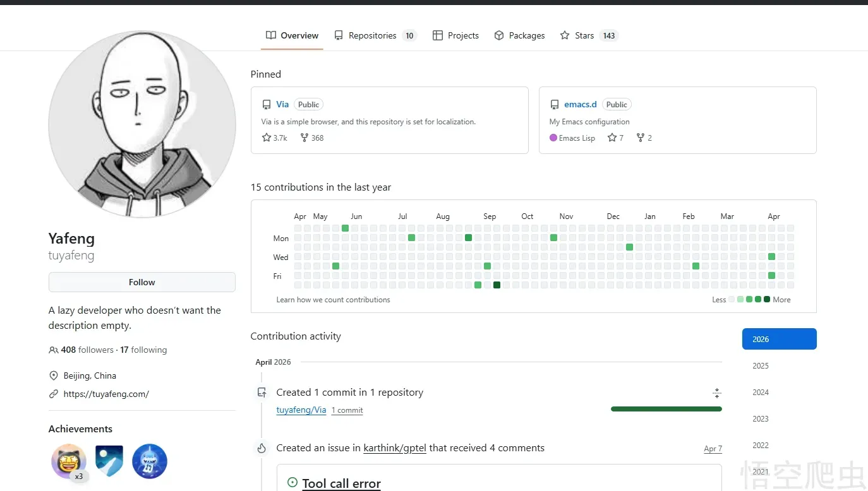Click the Yafeng profile avatar image
This screenshot has height=491, width=868.
coord(142,124)
